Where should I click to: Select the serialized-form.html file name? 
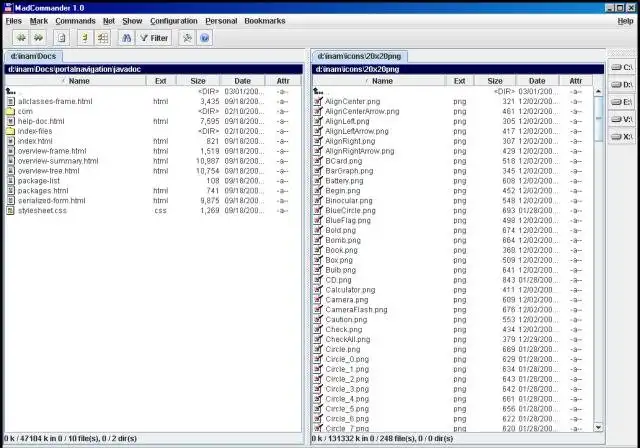pos(51,201)
